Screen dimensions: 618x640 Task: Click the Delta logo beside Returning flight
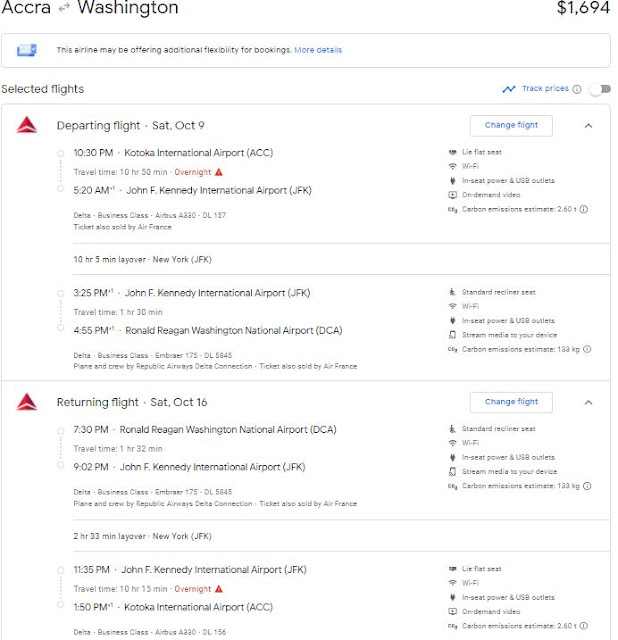[x=27, y=402]
